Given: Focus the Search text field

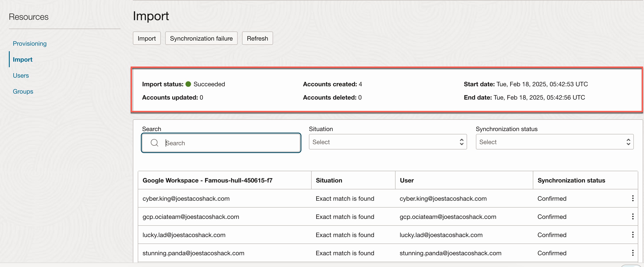Looking at the screenshot, I should 230,143.
